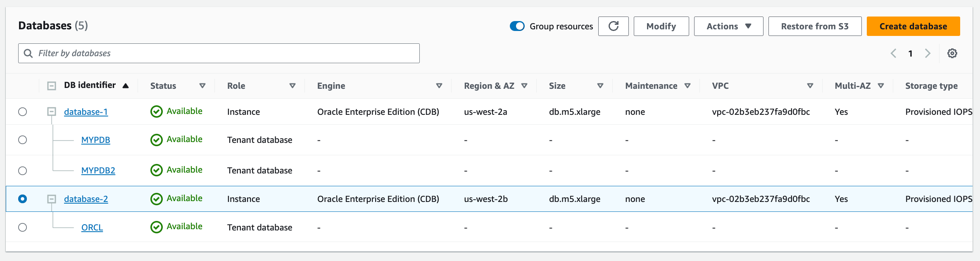This screenshot has height=261, width=980.
Task: Click the Engine column sort triangle
Action: [439, 85]
